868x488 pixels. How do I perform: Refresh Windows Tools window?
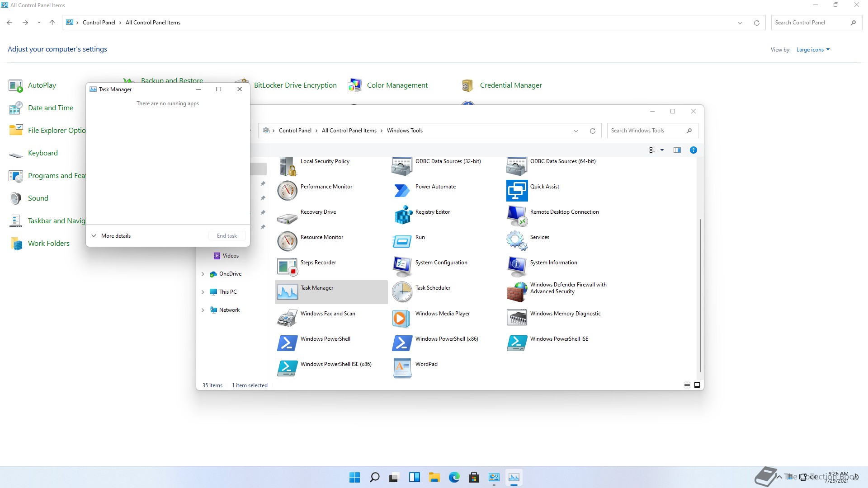(592, 131)
